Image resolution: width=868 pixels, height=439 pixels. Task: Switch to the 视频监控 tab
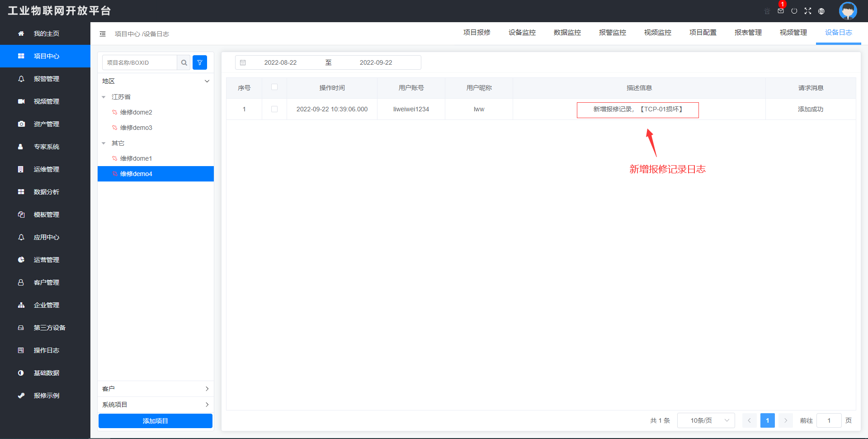[658, 33]
